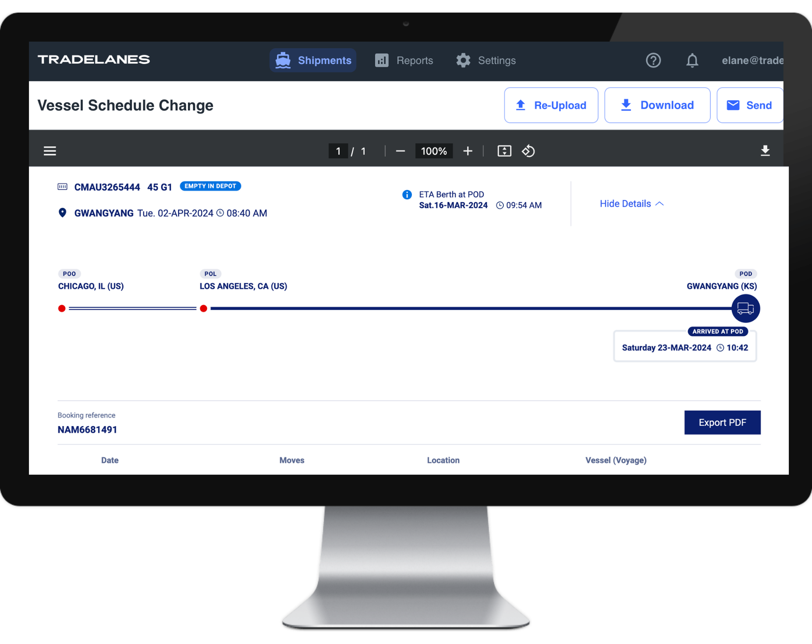Viewport: 812px width, 644px height.
Task: Click the TRADELANES logo
Action: pos(94,60)
